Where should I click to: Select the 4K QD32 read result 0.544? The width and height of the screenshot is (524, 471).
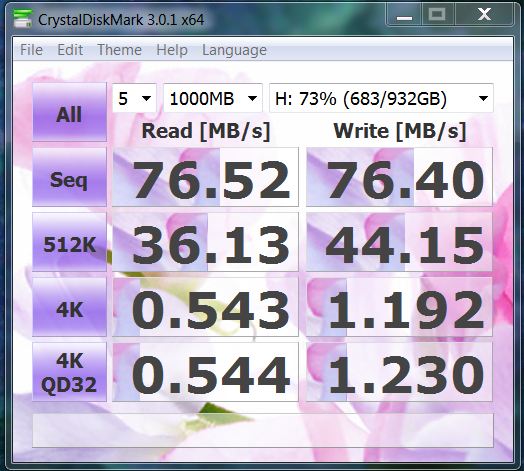click(205, 371)
